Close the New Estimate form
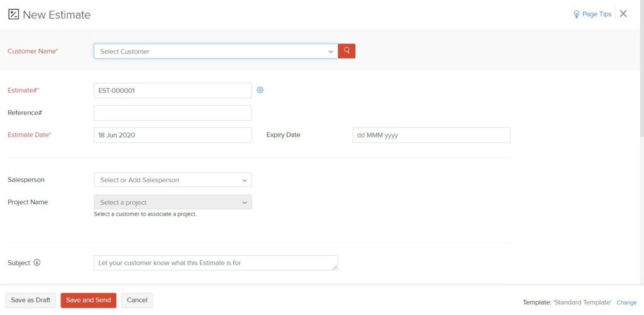644x315 pixels. click(x=623, y=14)
